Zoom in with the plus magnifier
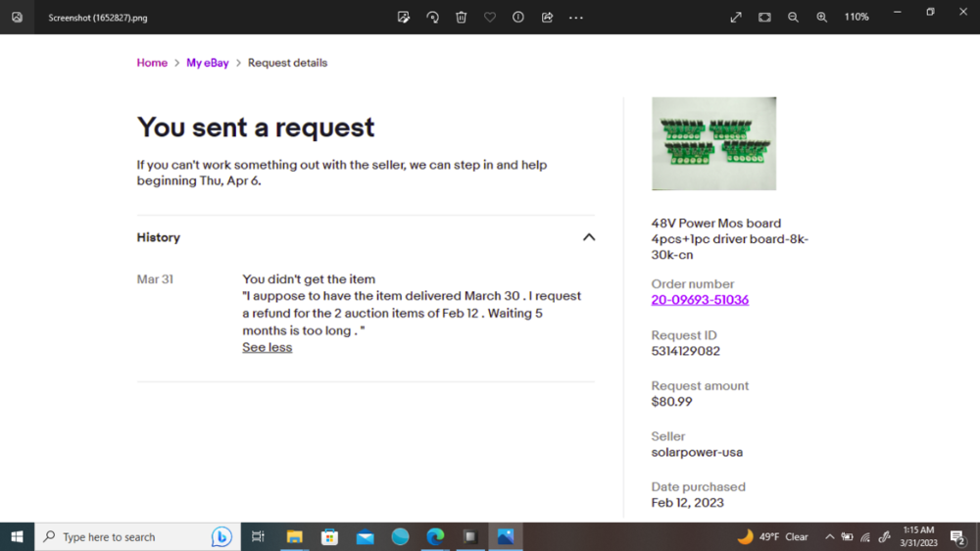The image size is (980, 551). 822,18
